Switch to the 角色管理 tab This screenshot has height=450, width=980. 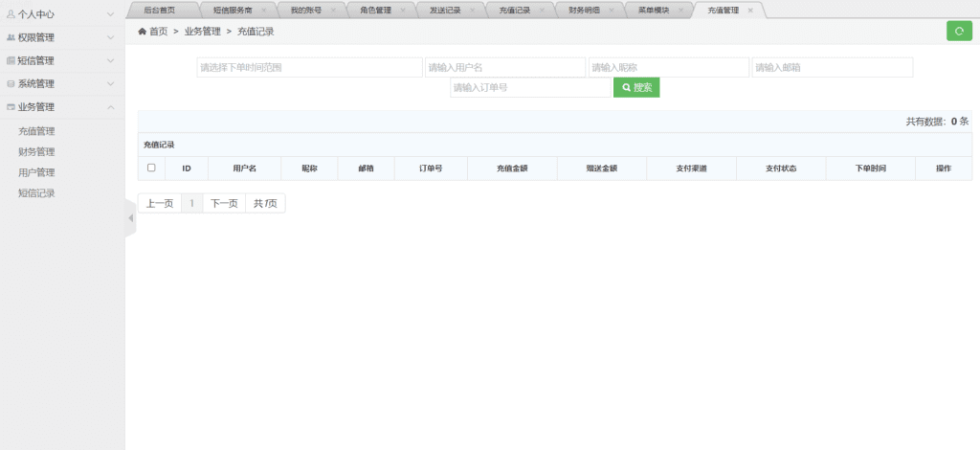click(375, 11)
